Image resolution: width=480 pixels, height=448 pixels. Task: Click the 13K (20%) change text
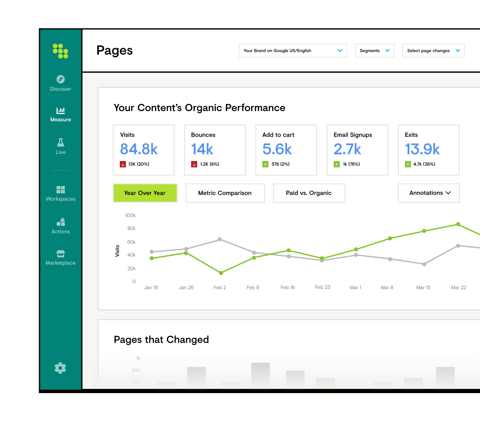(139, 164)
